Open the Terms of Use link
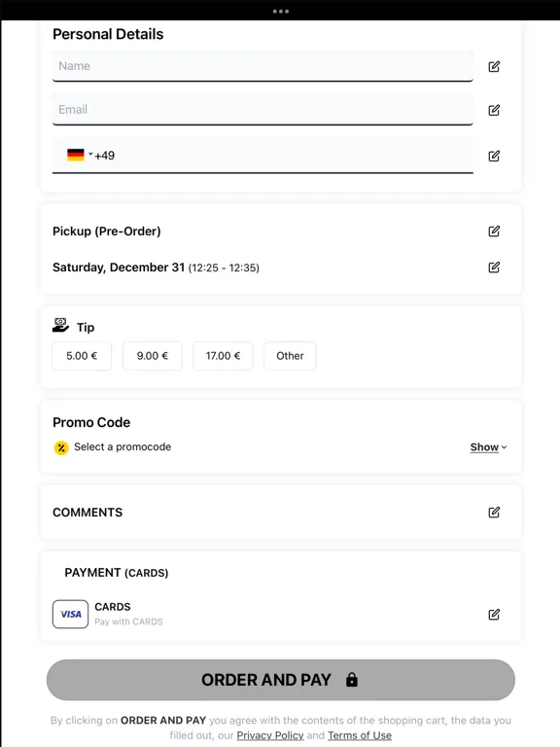This screenshot has height=747, width=560. coord(360,735)
